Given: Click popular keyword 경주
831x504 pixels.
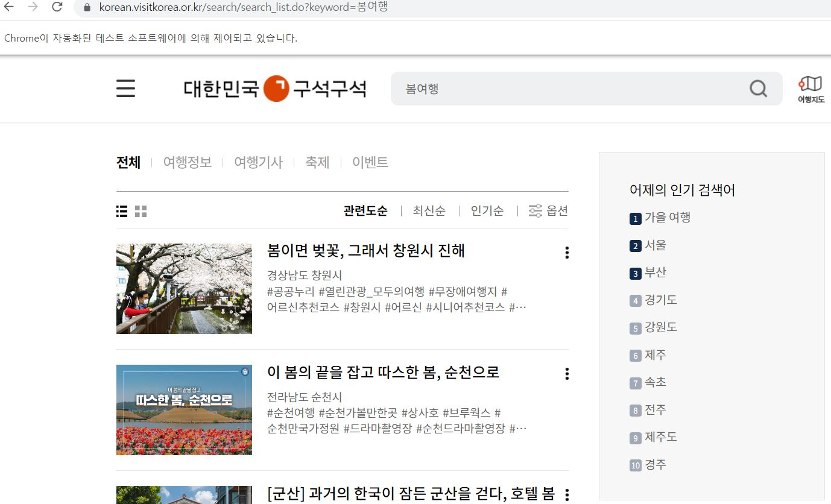Looking at the screenshot, I should [656, 465].
